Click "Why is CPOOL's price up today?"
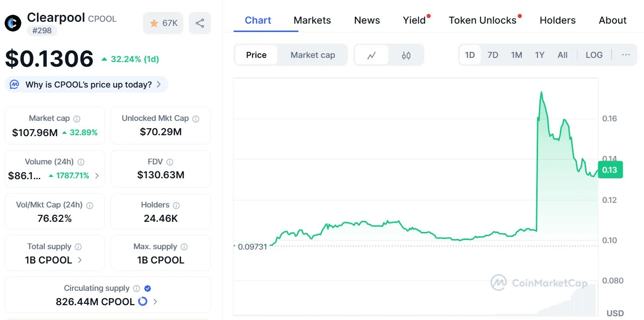Viewport: 644px width, 320px height. 88,85
